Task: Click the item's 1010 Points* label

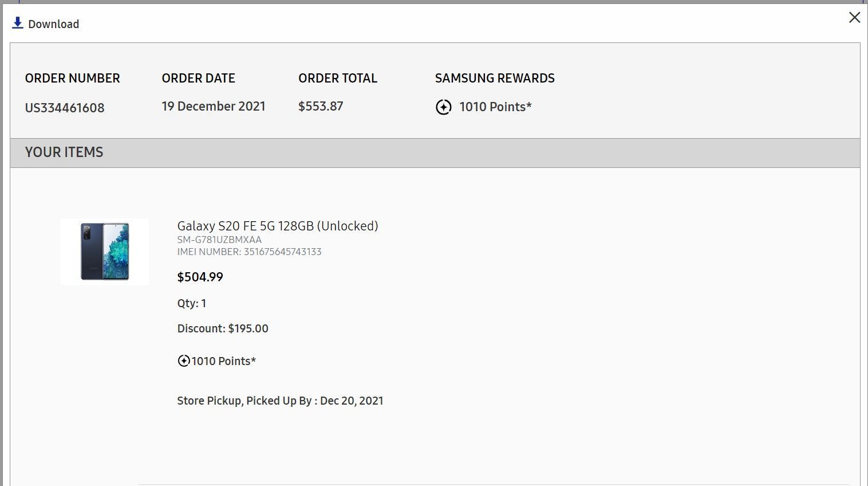Action: pyautogui.click(x=224, y=361)
